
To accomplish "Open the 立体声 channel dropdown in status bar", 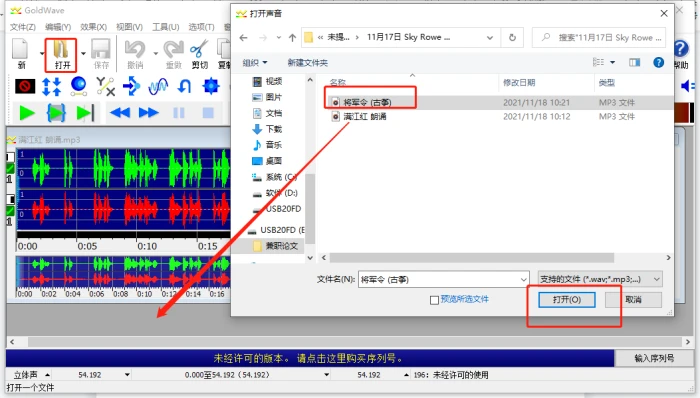I will click(47, 375).
